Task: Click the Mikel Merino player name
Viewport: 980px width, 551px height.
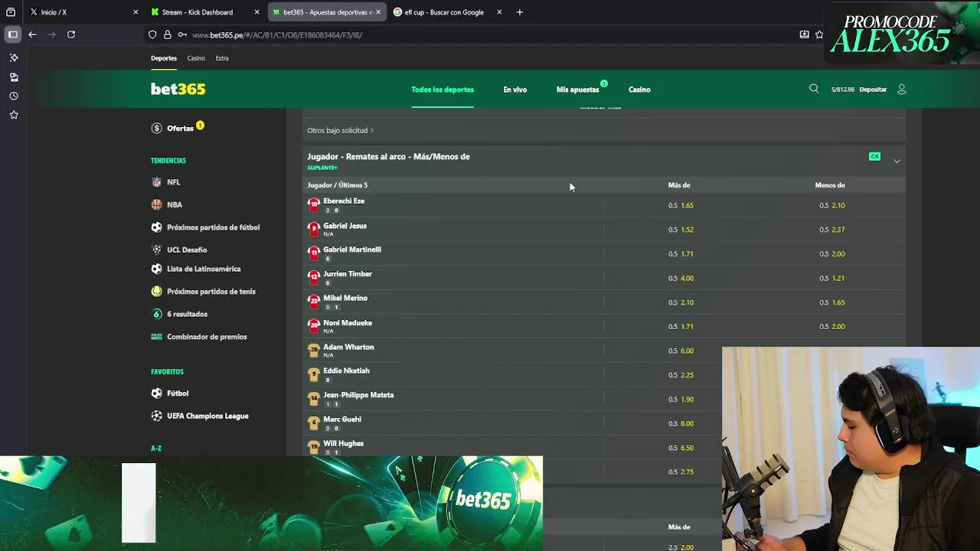Action: point(345,298)
